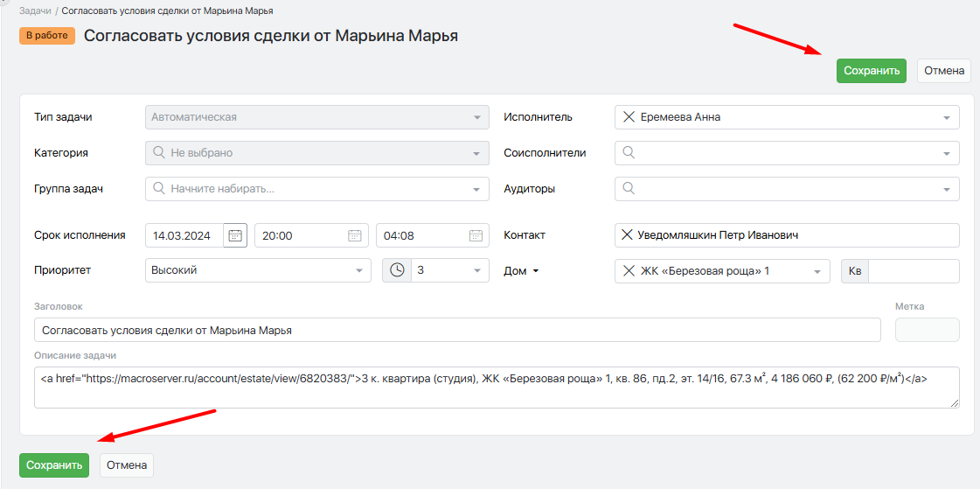Clear contact Уведомляшкин Петр Иванович with X

[627, 235]
